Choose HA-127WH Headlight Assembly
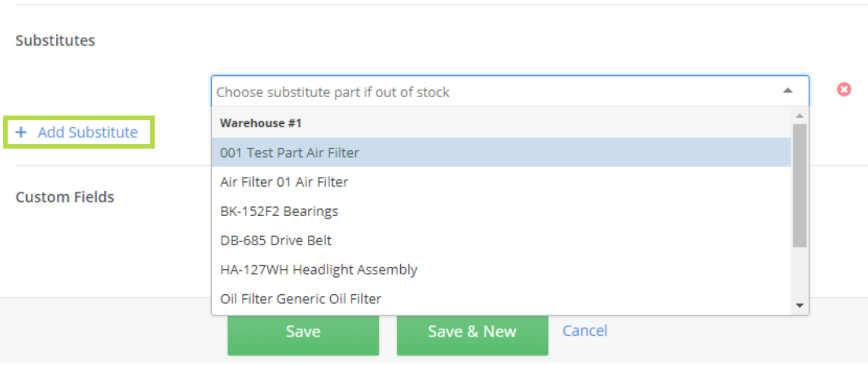 coord(319,269)
